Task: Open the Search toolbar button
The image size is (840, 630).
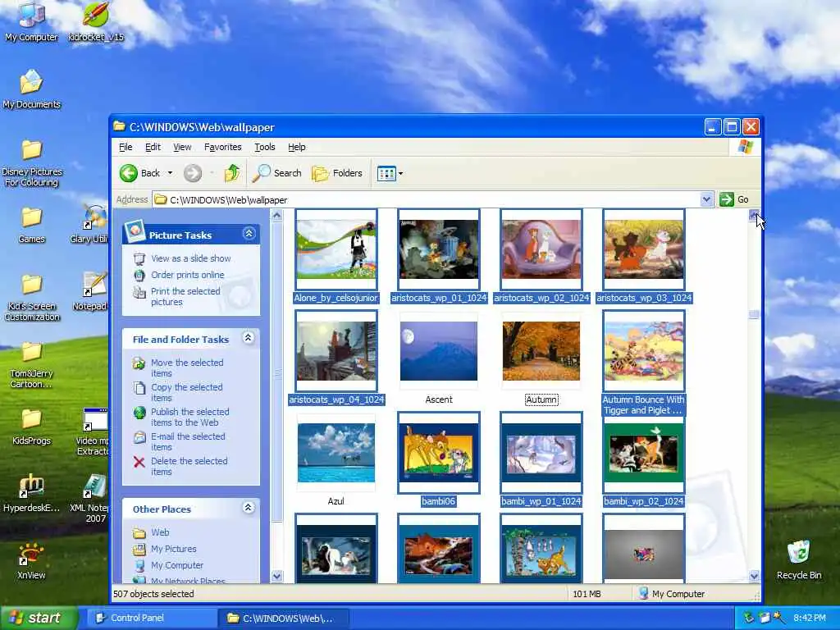Action: click(277, 173)
